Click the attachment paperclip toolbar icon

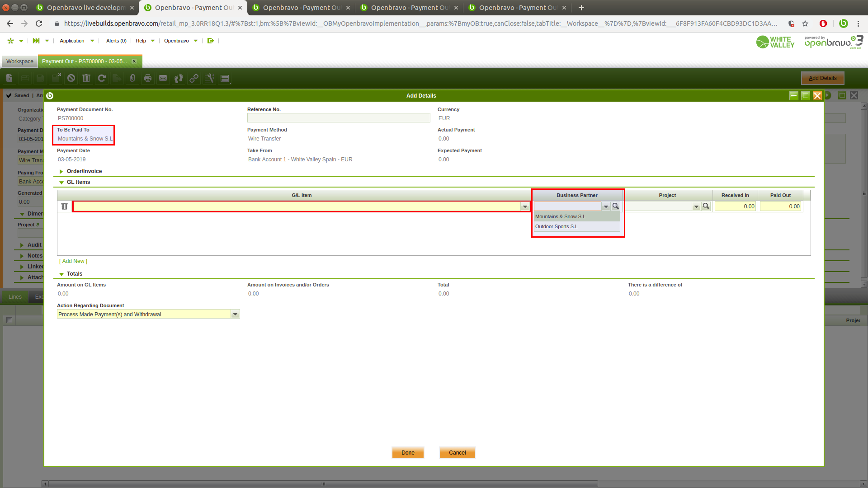point(132,78)
